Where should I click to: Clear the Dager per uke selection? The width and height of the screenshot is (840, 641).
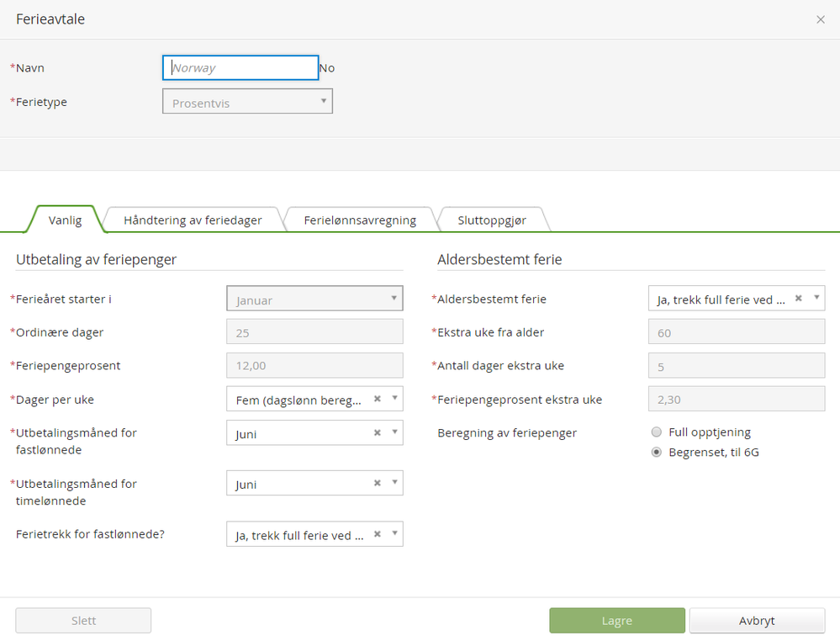[x=378, y=399]
